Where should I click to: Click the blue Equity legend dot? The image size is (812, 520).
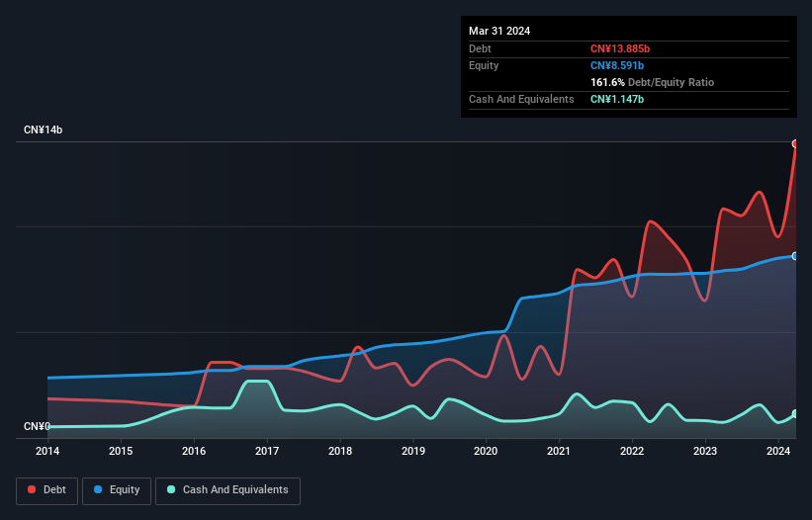pyautogui.click(x=98, y=489)
